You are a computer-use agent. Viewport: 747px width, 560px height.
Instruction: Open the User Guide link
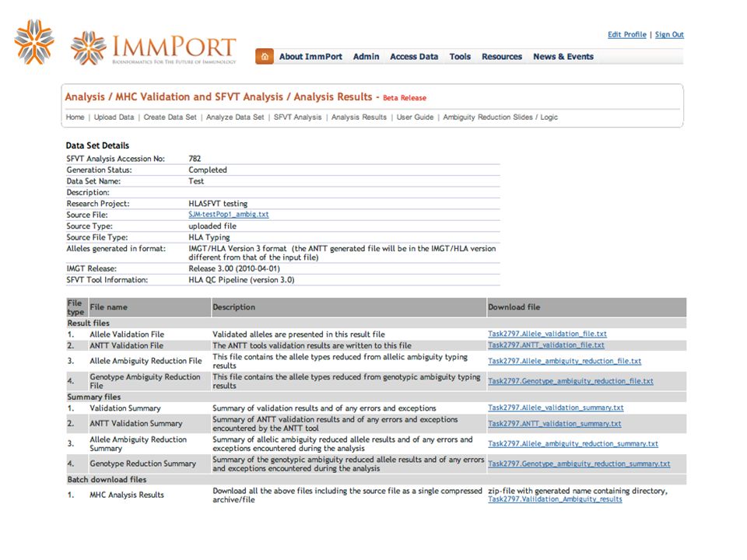click(415, 117)
